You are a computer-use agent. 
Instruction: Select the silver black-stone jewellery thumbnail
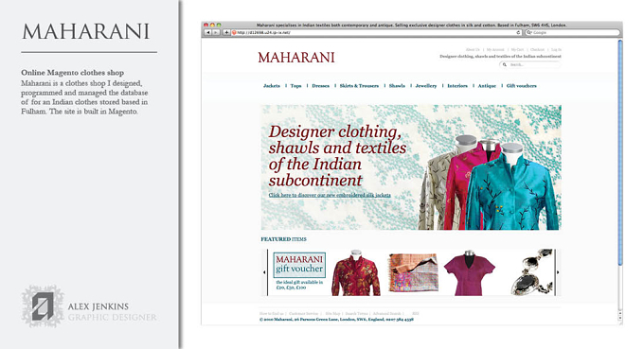532,271
